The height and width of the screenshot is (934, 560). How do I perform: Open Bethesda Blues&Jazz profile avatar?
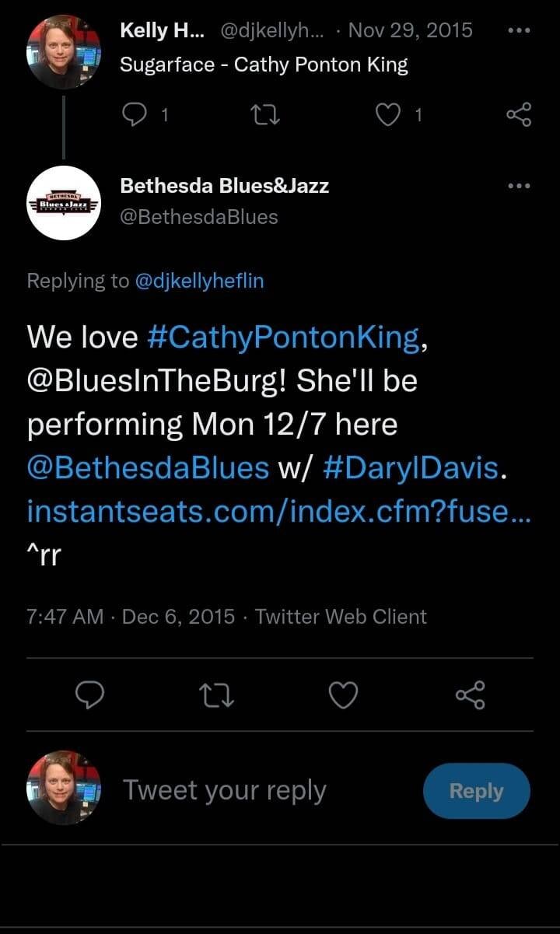[x=64, y=203]
